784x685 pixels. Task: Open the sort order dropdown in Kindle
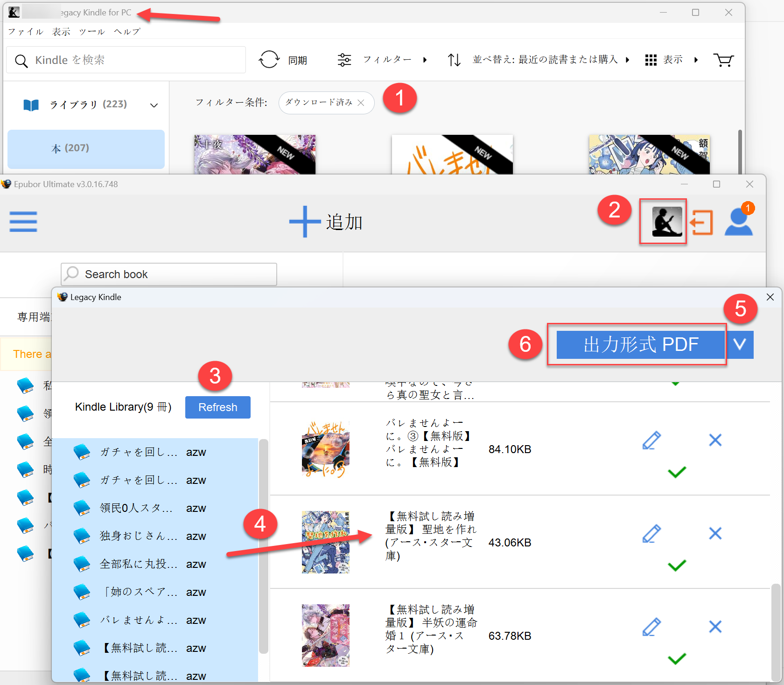point(539,60)
